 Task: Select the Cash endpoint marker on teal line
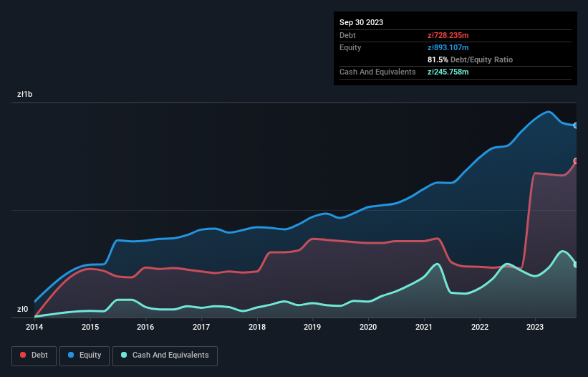click(576, 264)
